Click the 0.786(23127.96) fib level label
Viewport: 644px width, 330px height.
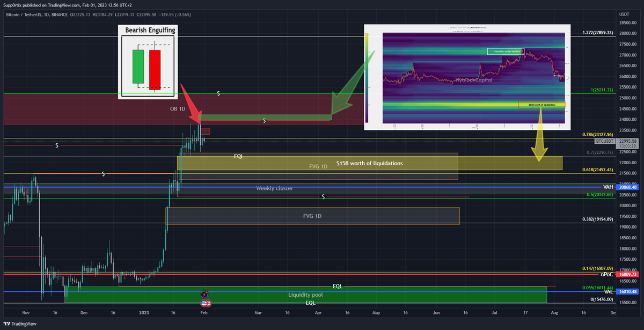pos(597,134)
